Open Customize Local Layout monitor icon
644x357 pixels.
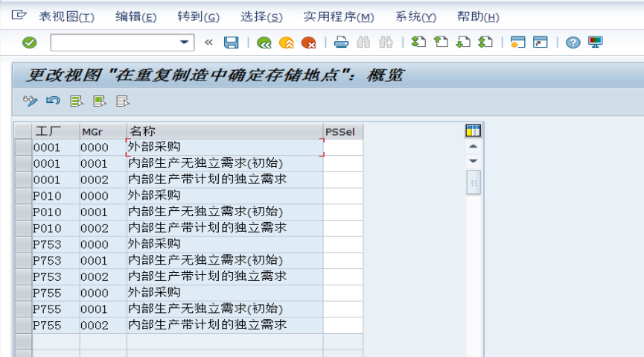tap(595, 42)
